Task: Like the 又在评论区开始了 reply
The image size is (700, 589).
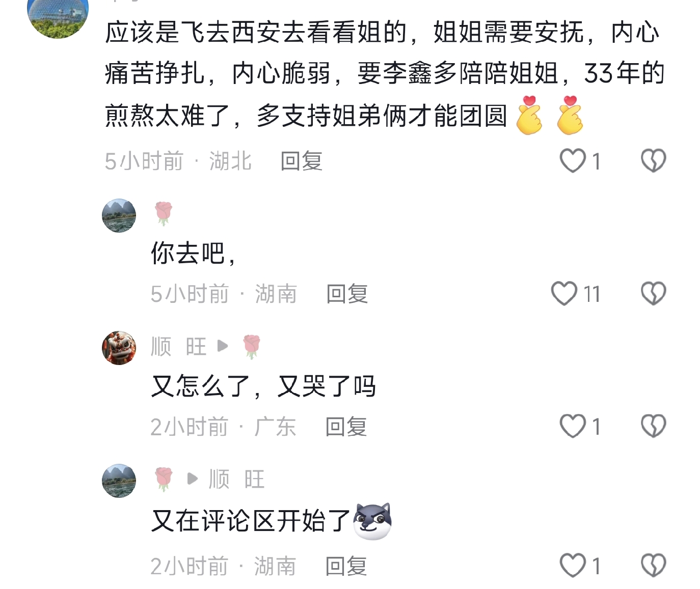Action: (573, 566)
